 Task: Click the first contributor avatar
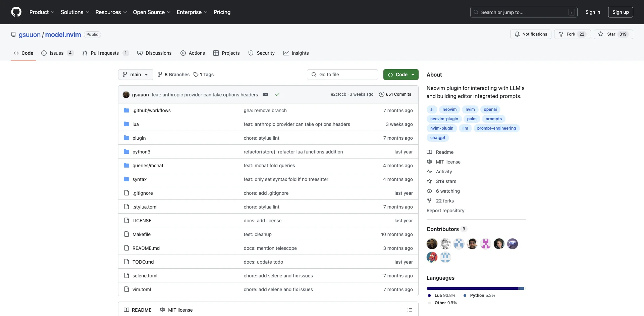click(x=432, y=244)
